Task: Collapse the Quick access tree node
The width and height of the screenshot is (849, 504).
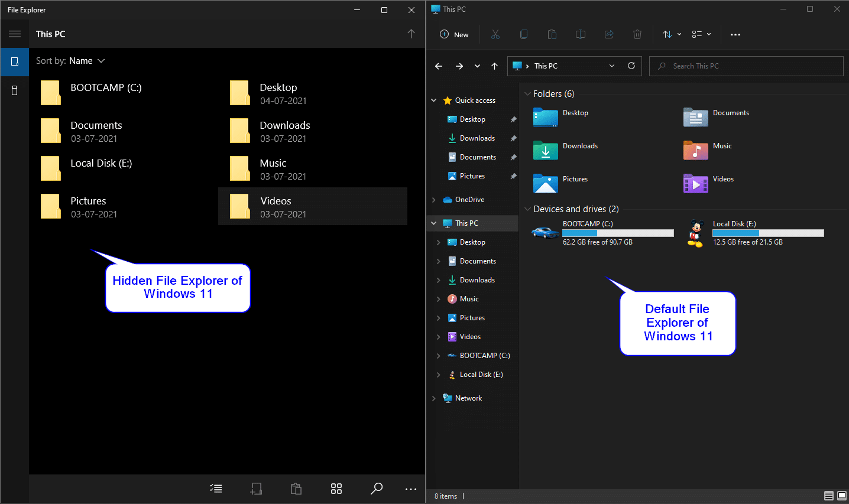Action: click(434, 100)
